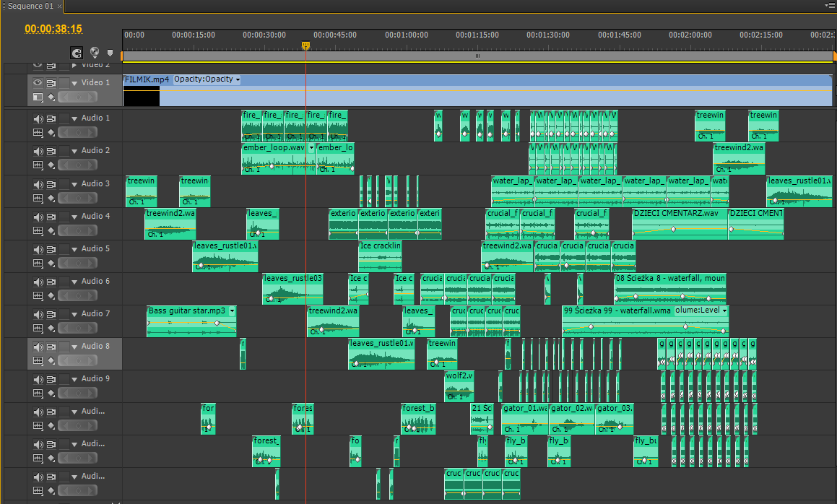Select the Ice cracklin clip on Audio 5
This screenshot has height=504, width=837.
point(380,256)
